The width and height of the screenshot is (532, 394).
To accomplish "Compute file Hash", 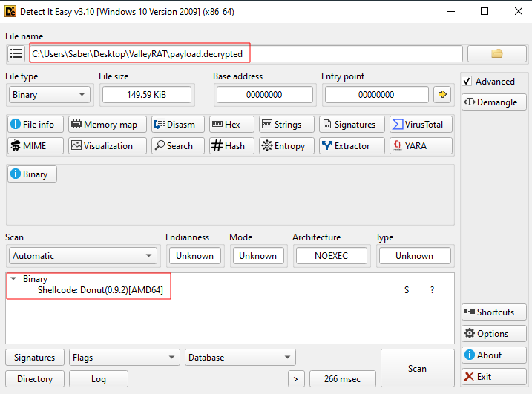I will [x=231, y=146].
